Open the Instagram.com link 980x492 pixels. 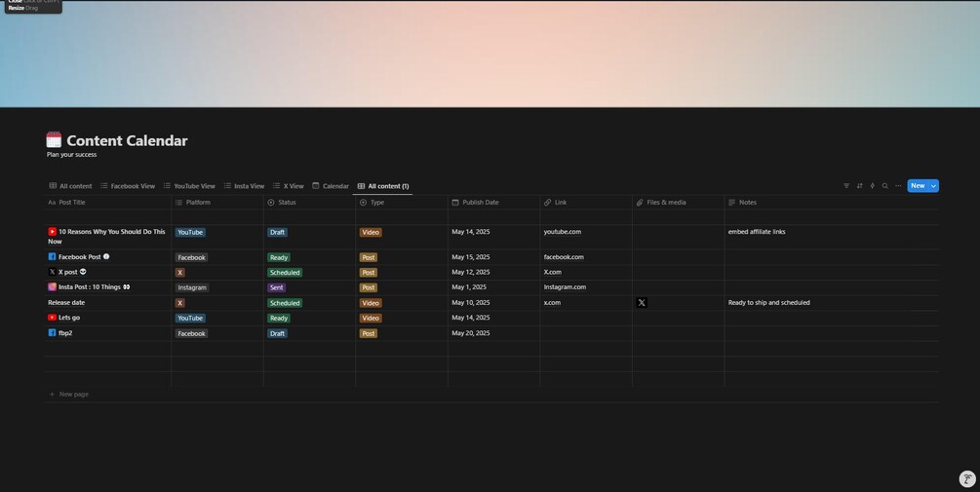click(565, 287)
